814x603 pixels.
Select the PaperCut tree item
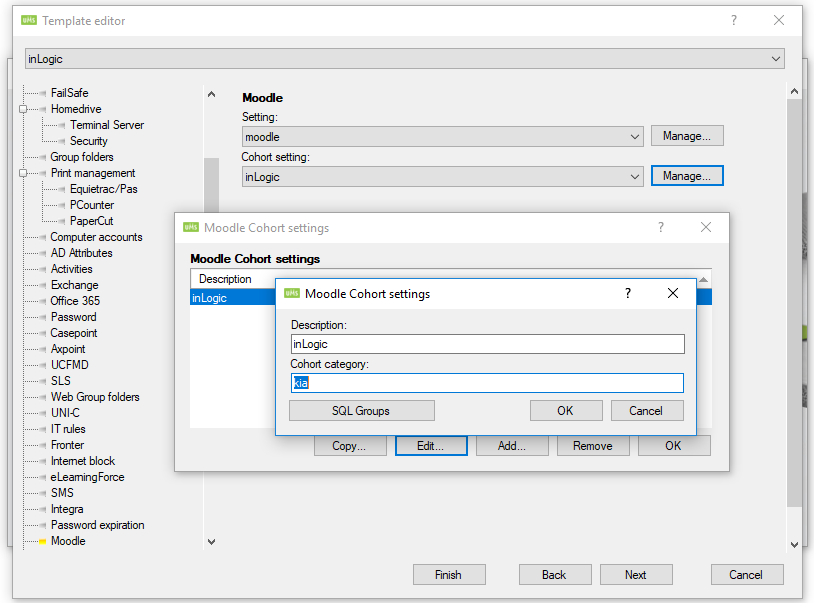(91, 221)
